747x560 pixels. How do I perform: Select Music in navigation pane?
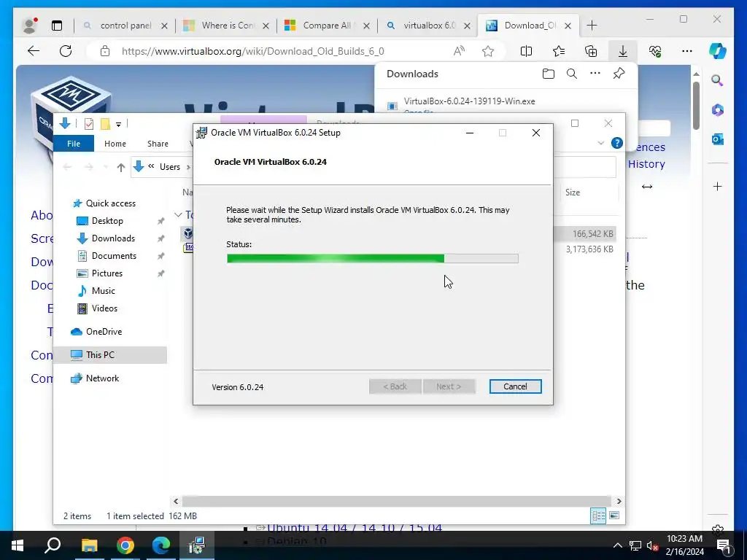pyautogui.click(x=104, y=290)
